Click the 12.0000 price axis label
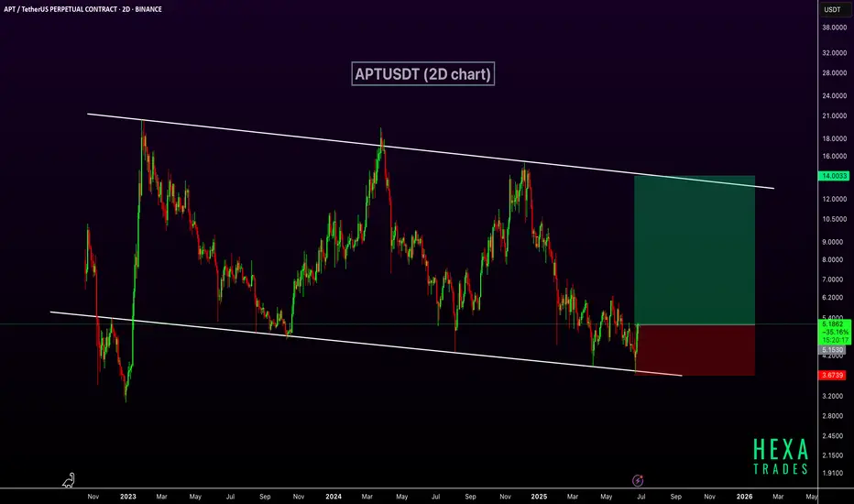This screenshot has width=854, height=504. [x=835, y=200]
